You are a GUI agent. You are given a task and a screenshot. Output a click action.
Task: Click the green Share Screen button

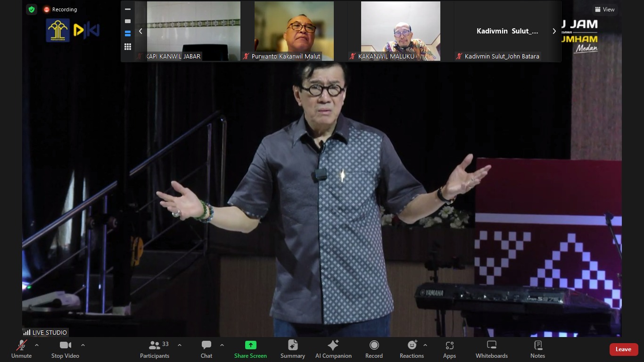(250, 350)
